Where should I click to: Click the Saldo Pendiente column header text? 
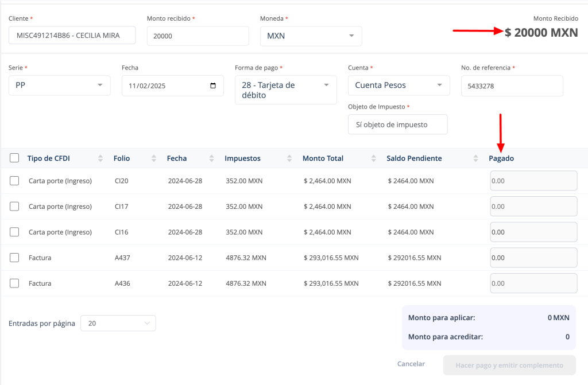[x=414, y=158]
